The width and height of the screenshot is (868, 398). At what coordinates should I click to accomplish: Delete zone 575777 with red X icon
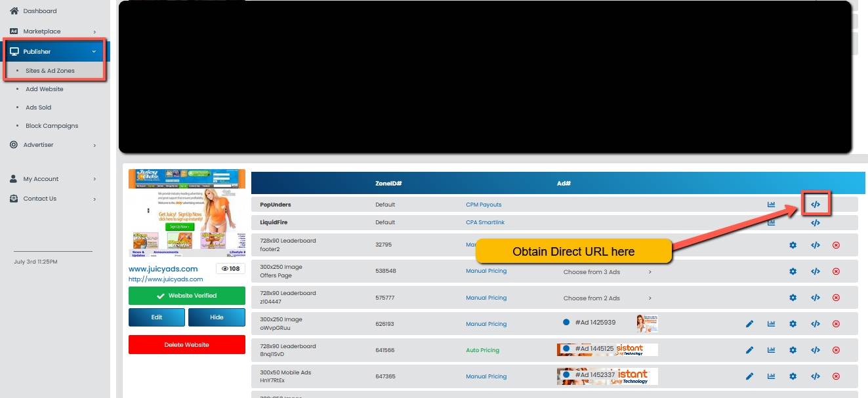point(836,298)
